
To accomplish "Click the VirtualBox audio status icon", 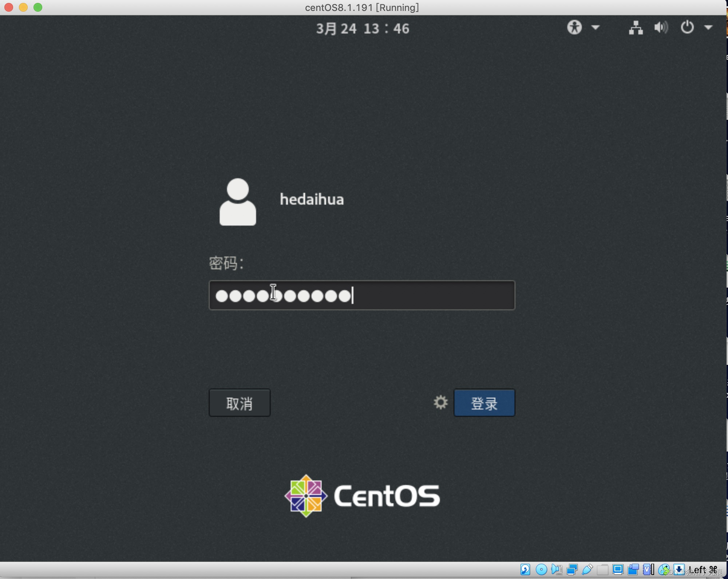I will coord(557,570).
